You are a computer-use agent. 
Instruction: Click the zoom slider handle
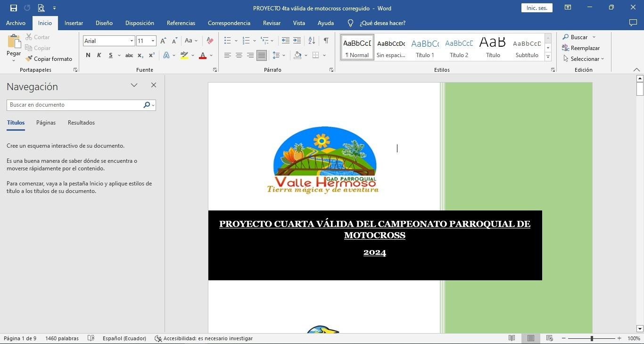(592, 338)
